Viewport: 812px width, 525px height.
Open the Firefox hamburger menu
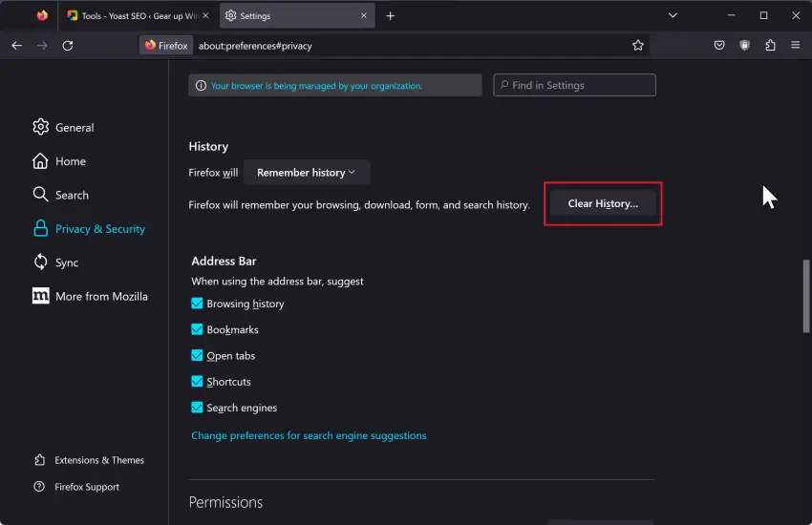click(x=796, y=46)
